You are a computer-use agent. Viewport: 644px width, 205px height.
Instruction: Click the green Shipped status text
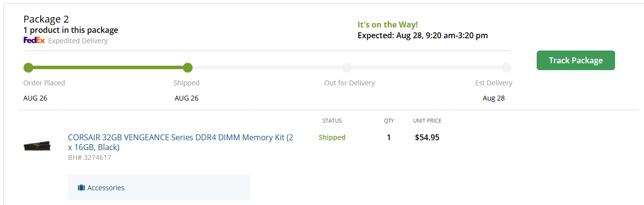[x=332, y=137]
